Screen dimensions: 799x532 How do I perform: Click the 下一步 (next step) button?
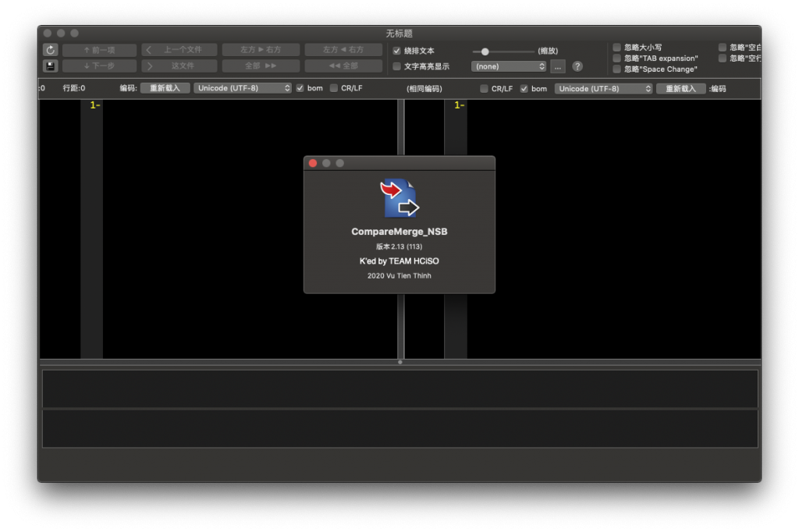(99, 66)
